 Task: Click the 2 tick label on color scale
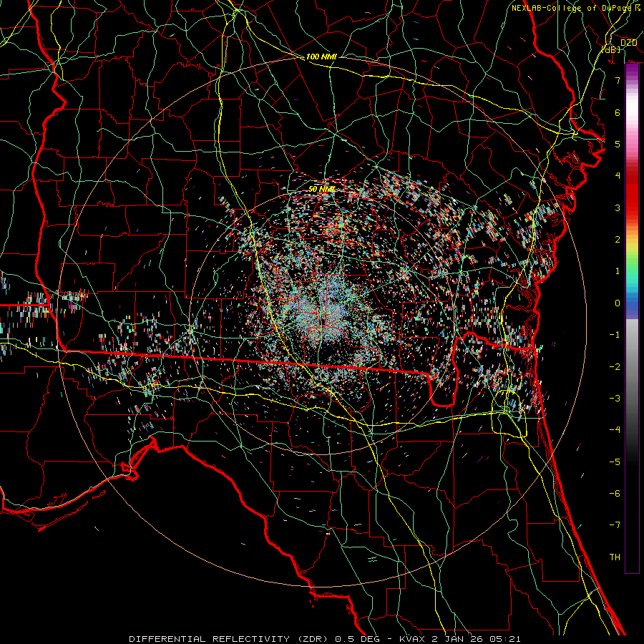(618, 240)
